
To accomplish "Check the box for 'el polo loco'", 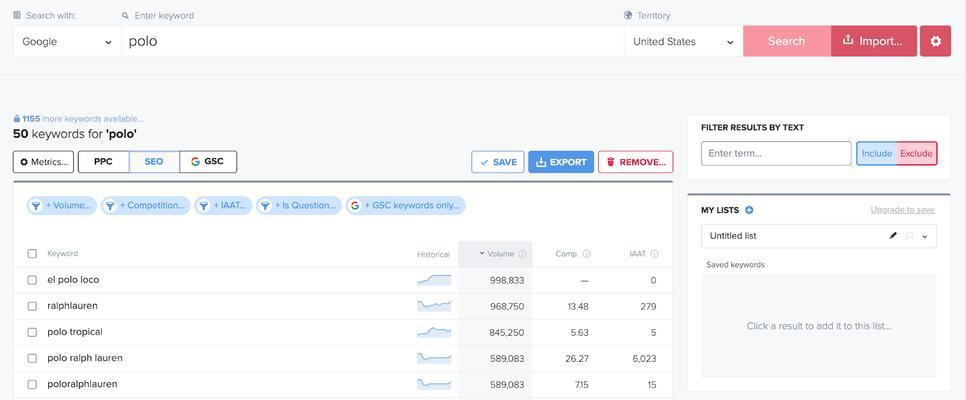I will tap(32, 280).
